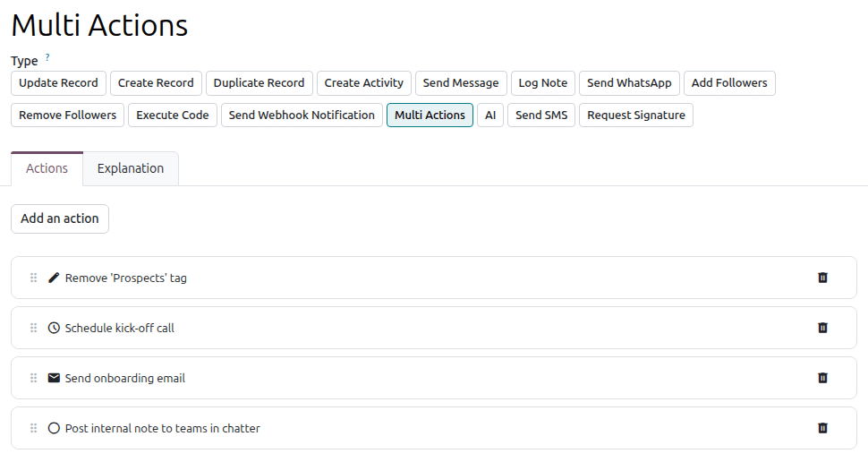The width and height of the screenshot is (868, 462).
Task: Pick the Send SMS type
Action: click(x=541, y=115)
